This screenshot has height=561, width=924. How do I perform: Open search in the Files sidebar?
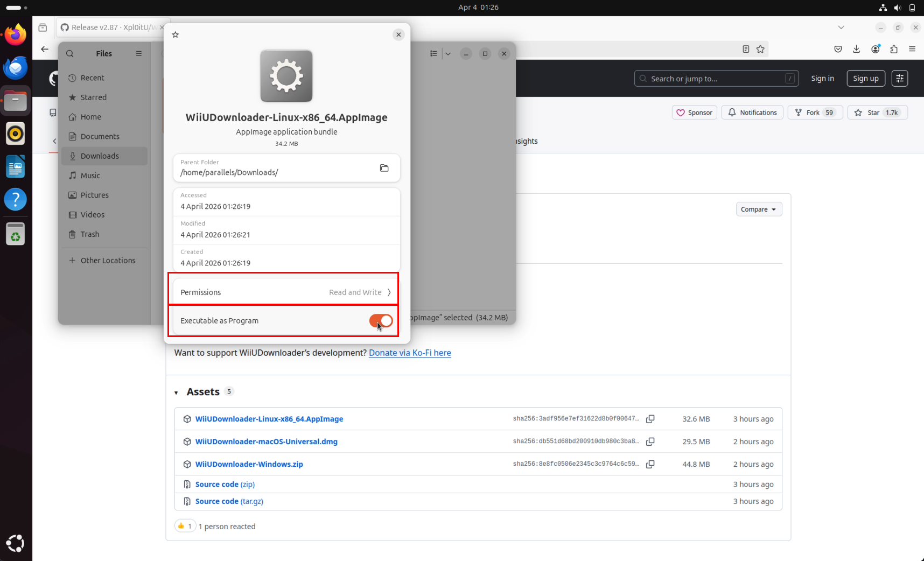(x=70, y=53)
